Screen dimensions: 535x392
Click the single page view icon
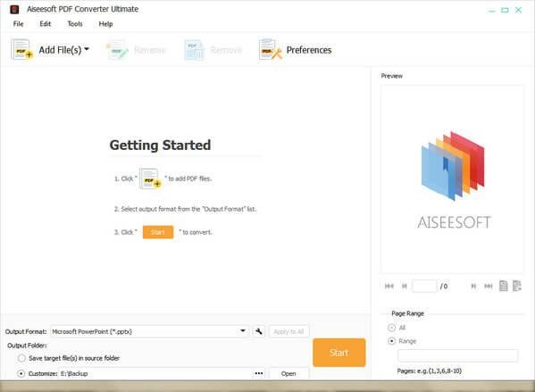(x=503, y=286)
